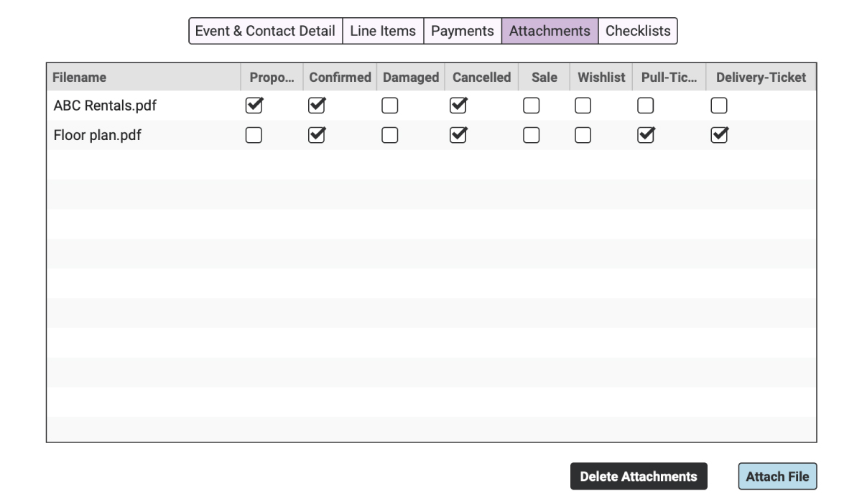Uncheck Proposal for ABC Rentals.pdf

(x=254, y=106)
